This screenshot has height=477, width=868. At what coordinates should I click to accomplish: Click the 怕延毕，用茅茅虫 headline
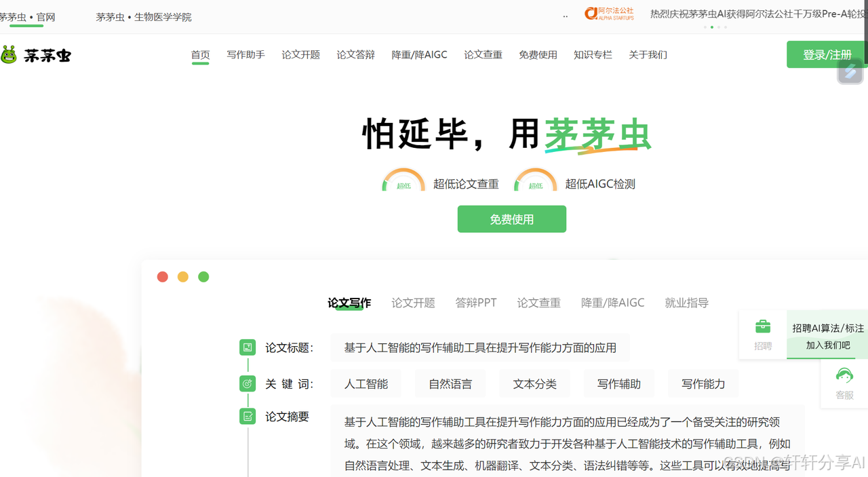coord(507,134)
